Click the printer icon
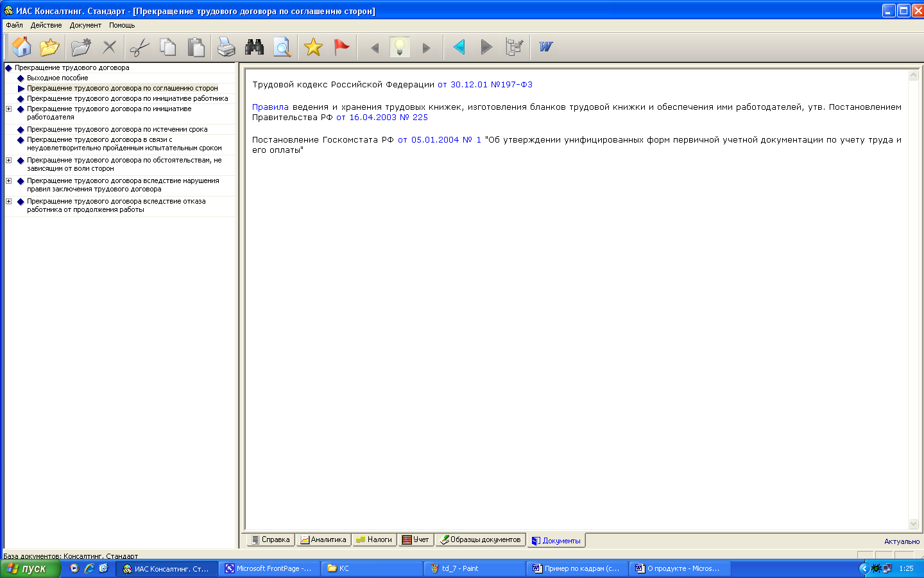This screenshot has height=578, width=924. click(x=226, y=47)
